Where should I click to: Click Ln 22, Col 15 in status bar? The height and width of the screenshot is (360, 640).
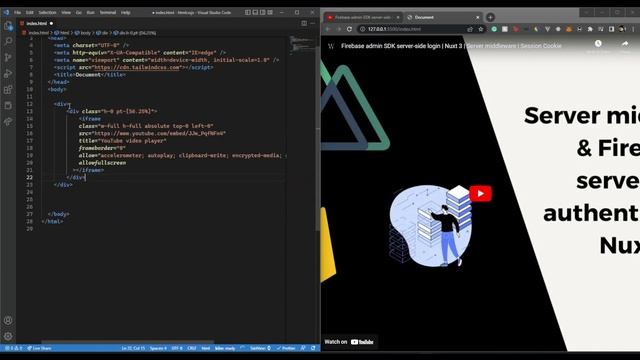133,348
